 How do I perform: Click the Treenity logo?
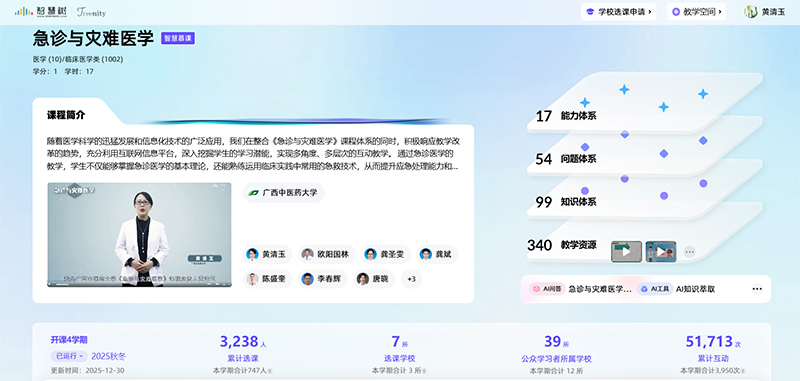[91, 12]
